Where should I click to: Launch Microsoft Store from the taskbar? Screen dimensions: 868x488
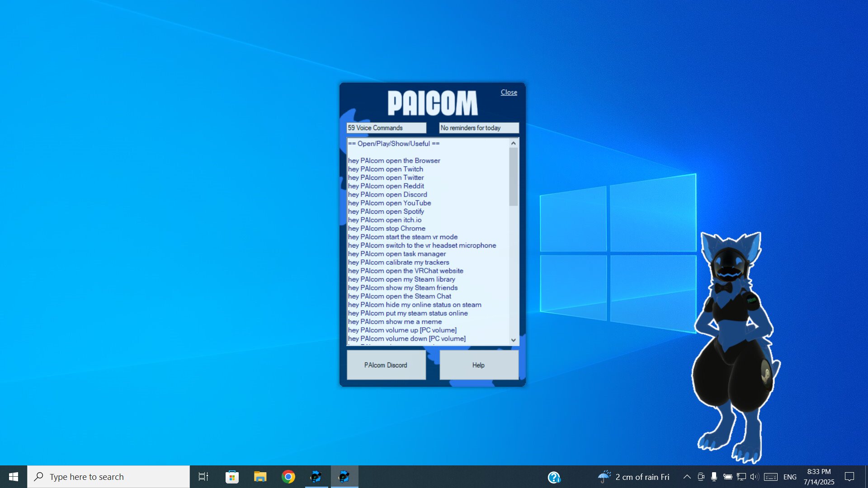click(x=232, y=477)
